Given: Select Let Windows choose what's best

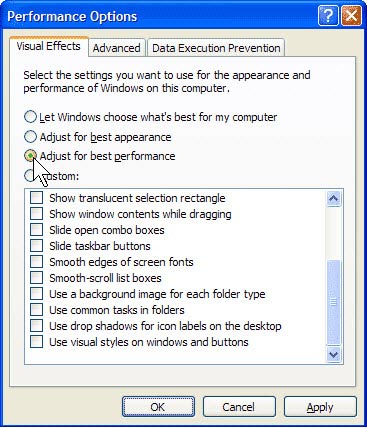Looking at the screenshot, I should tap(30, 117).
